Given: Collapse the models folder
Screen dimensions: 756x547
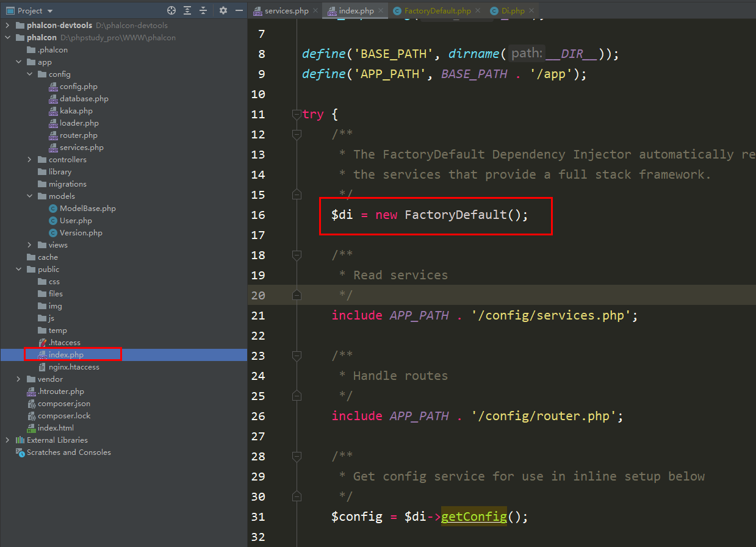Looking at the screenshot, I should [x=29, y=196].
